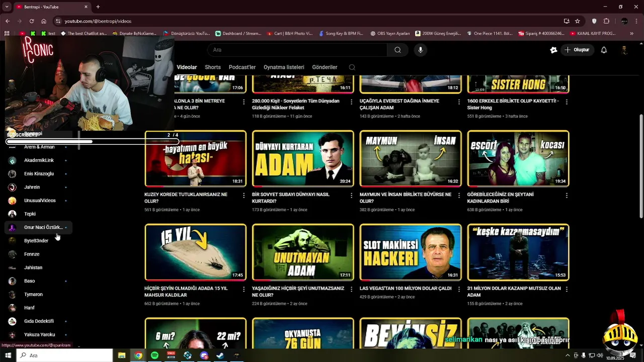Open 'The best ChatBot' bookmark
Image resolution: width=644 pixels, height=362 pixels.
[84, 34]
